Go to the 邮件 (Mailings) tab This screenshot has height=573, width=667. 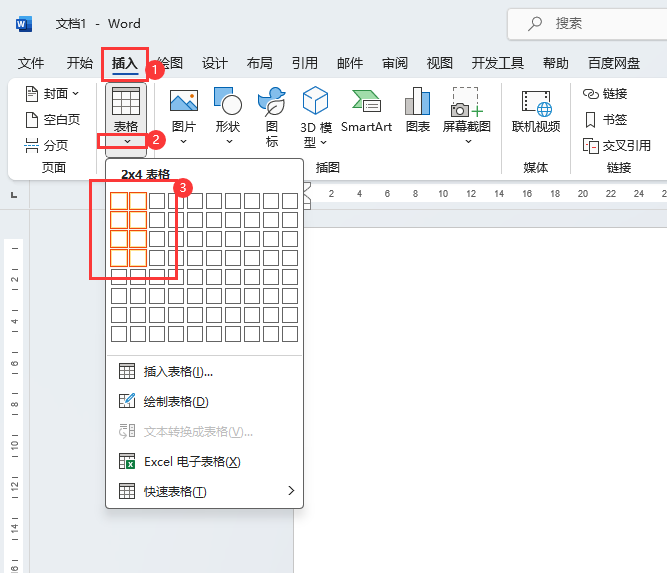tap(350, 63)
